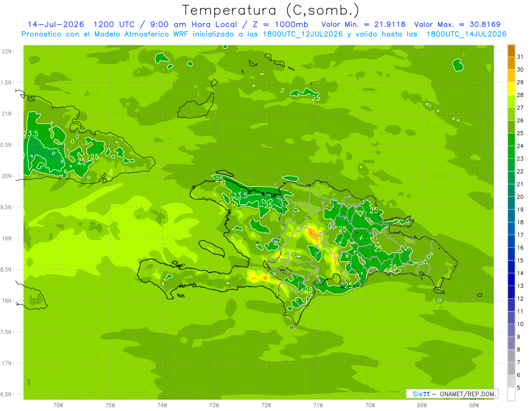Image resolution: width=532 pixels, height=411 pixels.
Task: Pick the dark orange legend band above 31
Action: [x=511, y=51]
